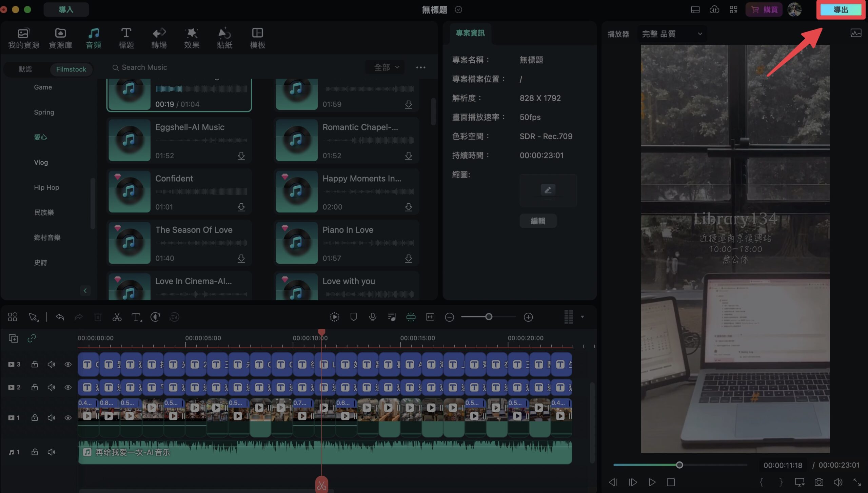
Task: Download the Confident music track
Action: click(241, 207)
